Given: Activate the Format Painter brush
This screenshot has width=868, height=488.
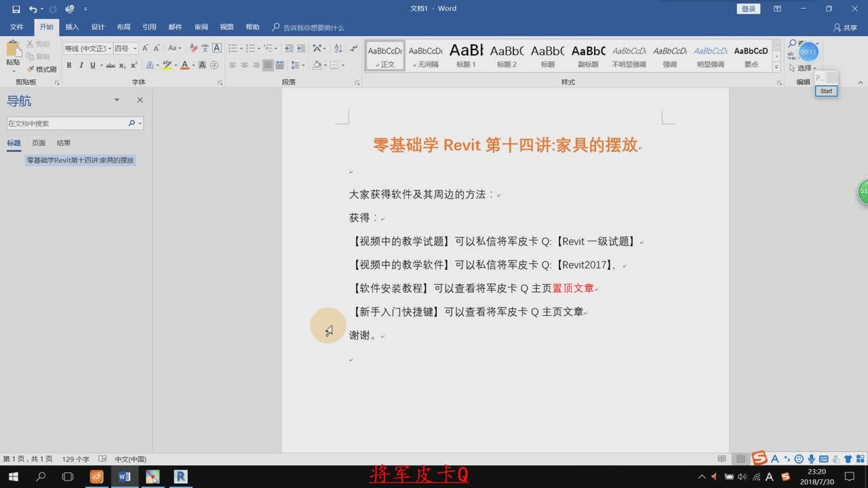Looking at the screenshot, I should click(x=41, y=69).
